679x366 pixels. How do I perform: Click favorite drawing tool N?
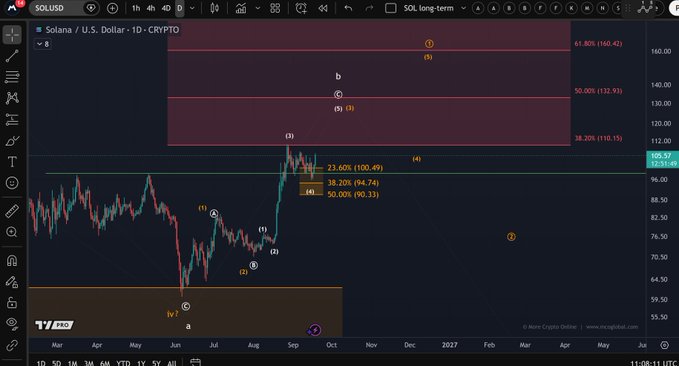point(602,8)
